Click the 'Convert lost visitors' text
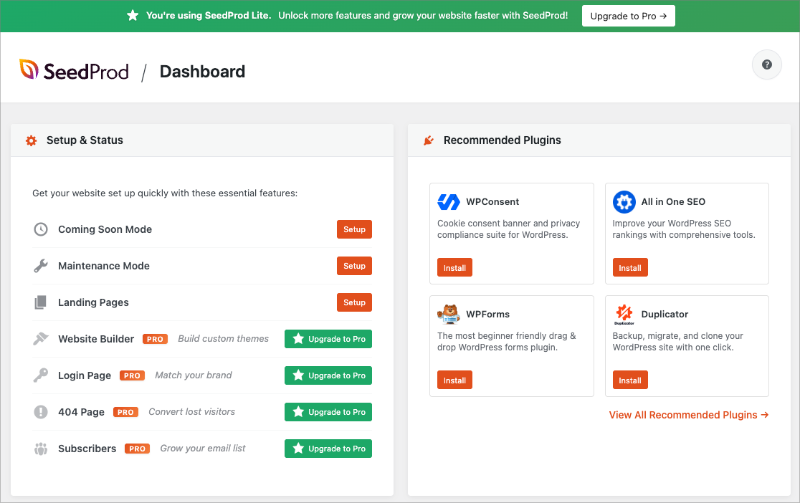Image resolution: width=800 pixels, height=503 pixels. coord(192,412)
